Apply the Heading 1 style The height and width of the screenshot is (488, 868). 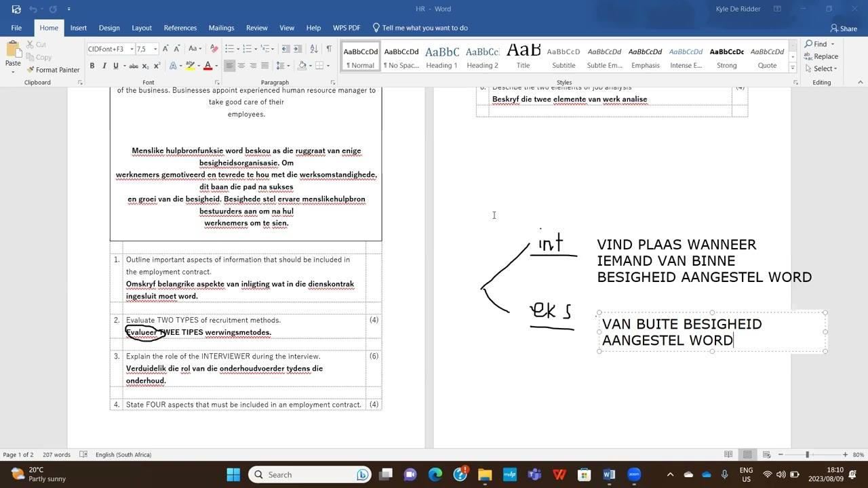(x=442, y=57)
